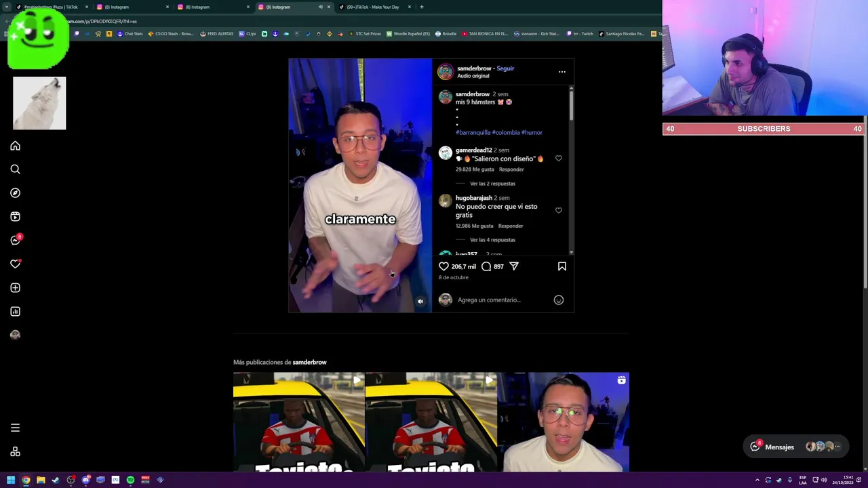Open Spotify from the taskbar
The height and width of the screenshot is (488, 868).
(130, 480)
